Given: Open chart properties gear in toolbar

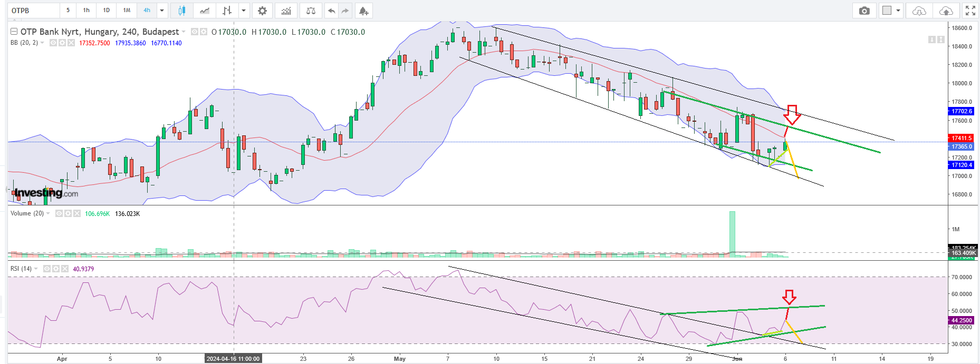Looking at the screenshot, I should click(262, 11).
